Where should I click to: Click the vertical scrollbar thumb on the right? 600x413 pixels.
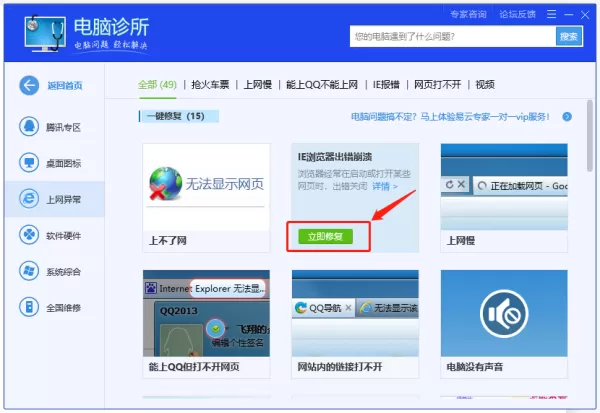[590, 135]
